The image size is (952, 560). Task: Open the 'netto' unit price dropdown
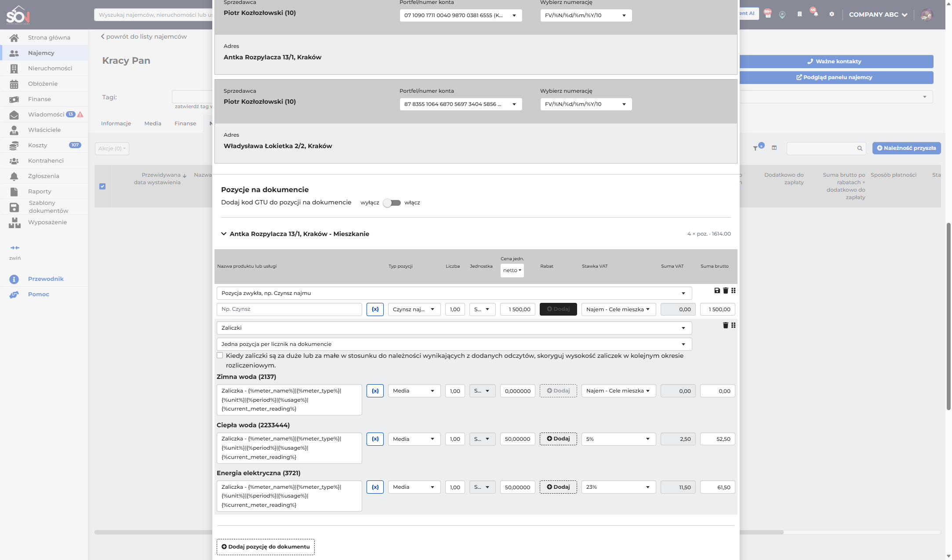512,270
